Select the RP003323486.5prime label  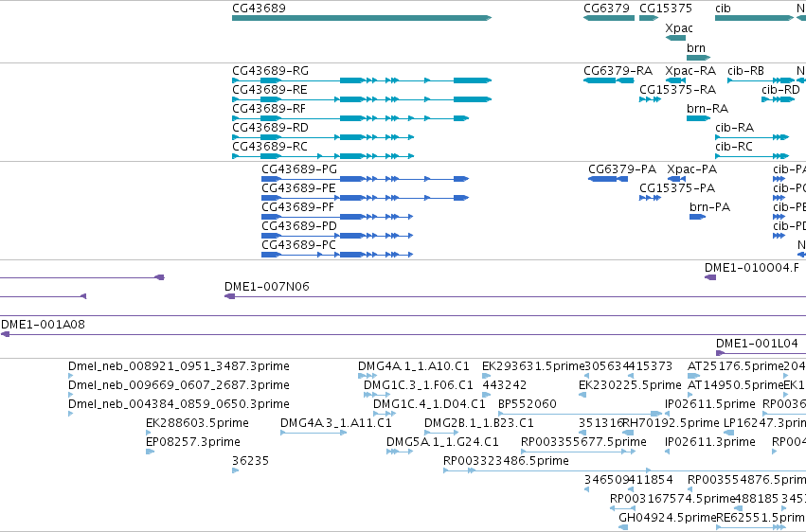(506, 461)
